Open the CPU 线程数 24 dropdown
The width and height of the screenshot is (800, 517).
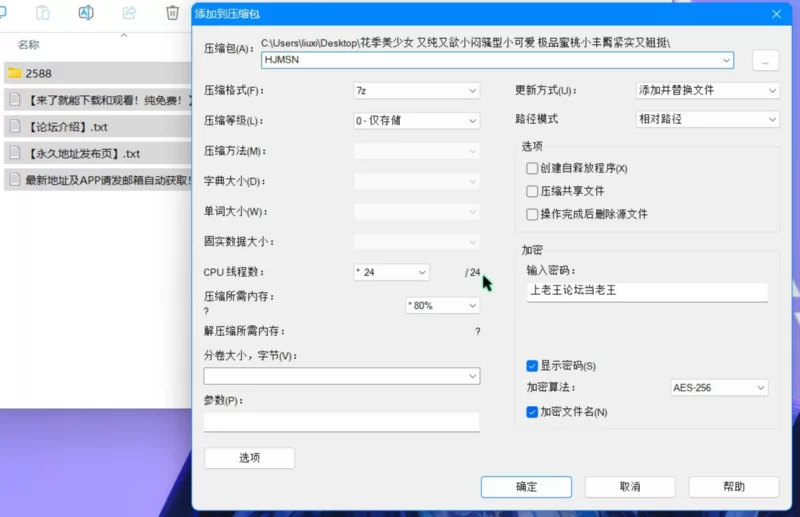click(x=391, y=272)
